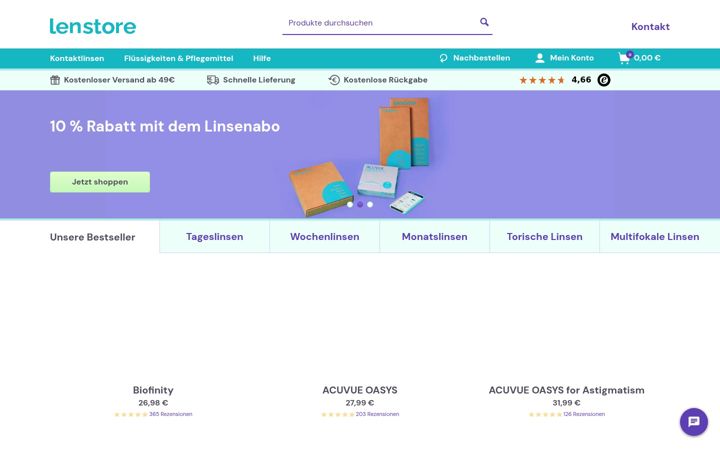
Task: Open ACUVUE OASYS 203 Rezensionen
Action: click(377, 414)
